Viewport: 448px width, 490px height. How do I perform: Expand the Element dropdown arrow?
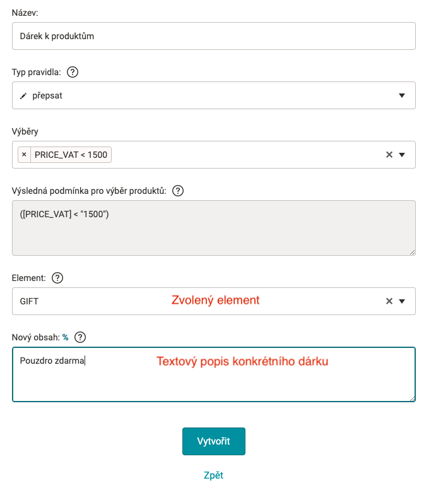(x=402, y=301)
